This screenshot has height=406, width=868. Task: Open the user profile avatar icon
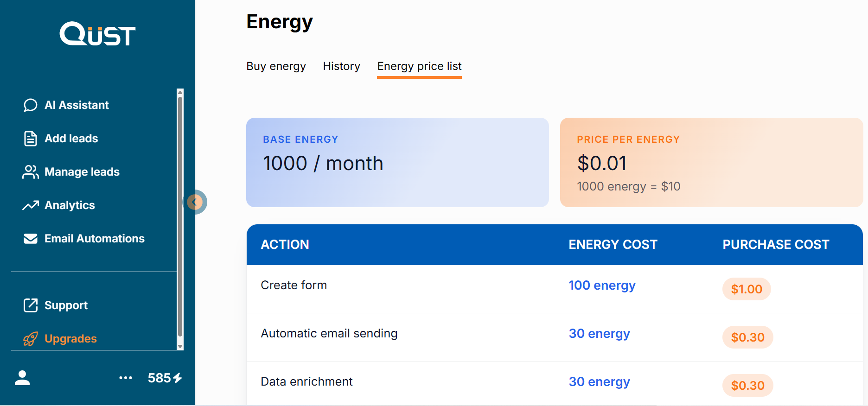pyautogui.click(x=22, y=378)
